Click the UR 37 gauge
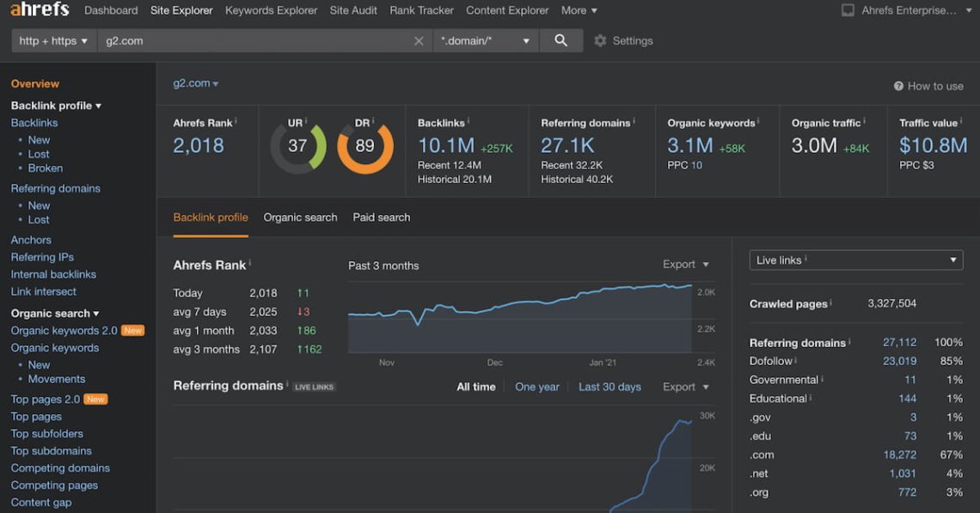This screenshot has width=980, height=513. point(298,147)
